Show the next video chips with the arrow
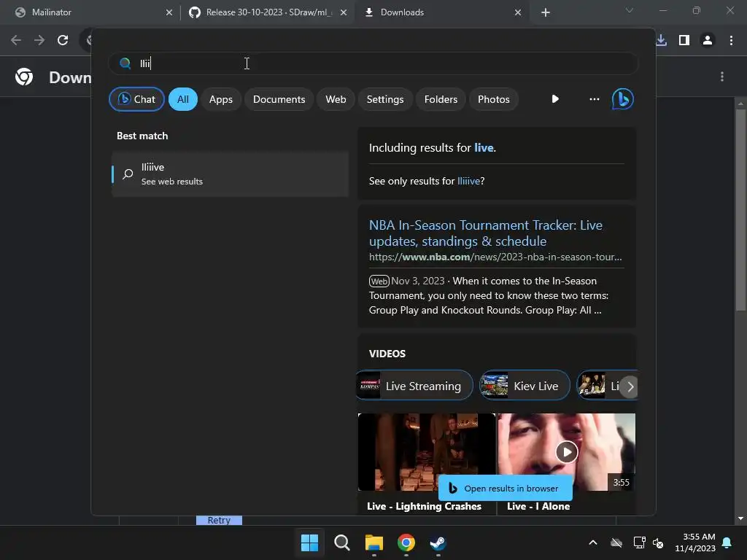747x560 pixels. click(x=630, y=386)
